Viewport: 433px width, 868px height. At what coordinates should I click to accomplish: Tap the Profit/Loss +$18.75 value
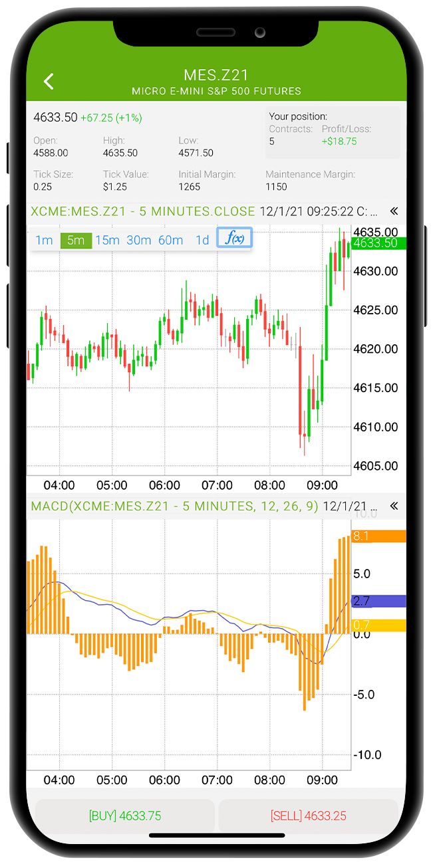click(339, 142)
